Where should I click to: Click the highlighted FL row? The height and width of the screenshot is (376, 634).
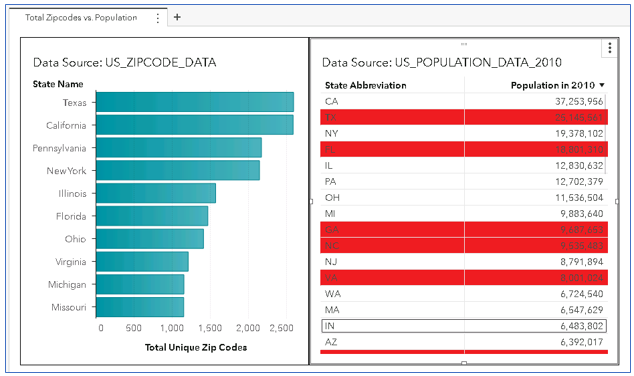(464, 149)
